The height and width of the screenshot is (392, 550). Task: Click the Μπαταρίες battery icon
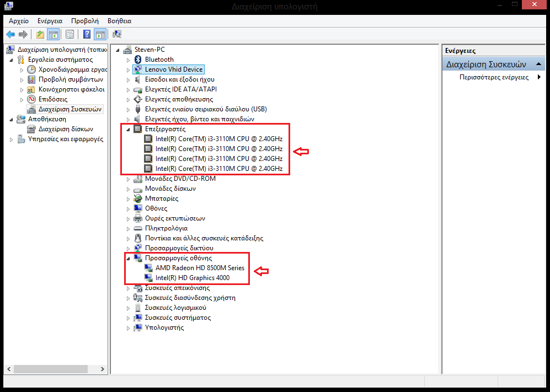click(138, 198)
